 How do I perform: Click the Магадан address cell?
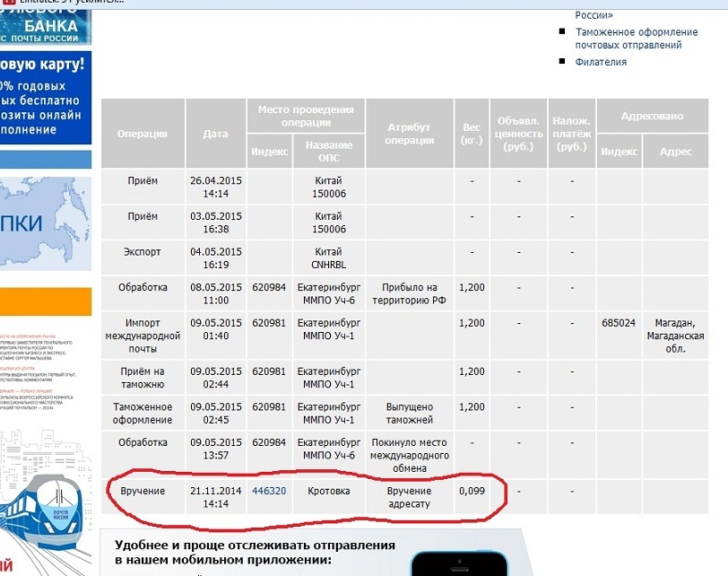click(675, 336)
